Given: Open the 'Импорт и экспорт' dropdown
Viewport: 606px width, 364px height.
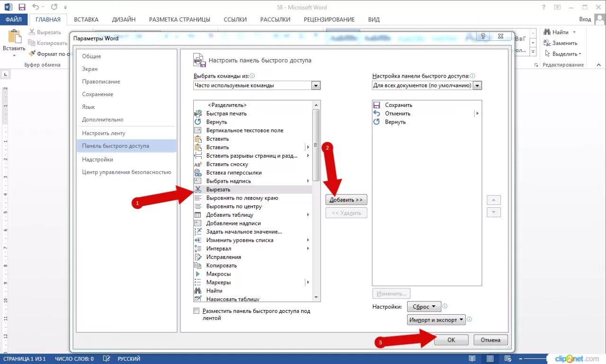Looking at the screenshot, I should (x=437, y=320).
